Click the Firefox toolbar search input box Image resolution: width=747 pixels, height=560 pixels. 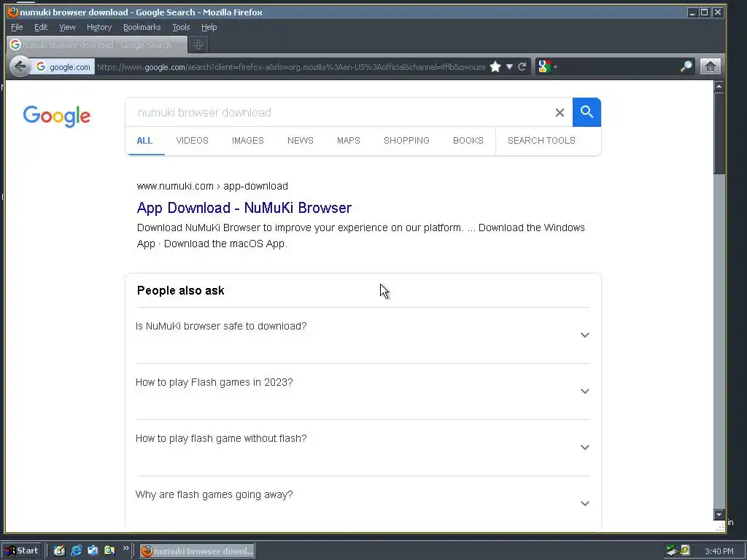619,66
